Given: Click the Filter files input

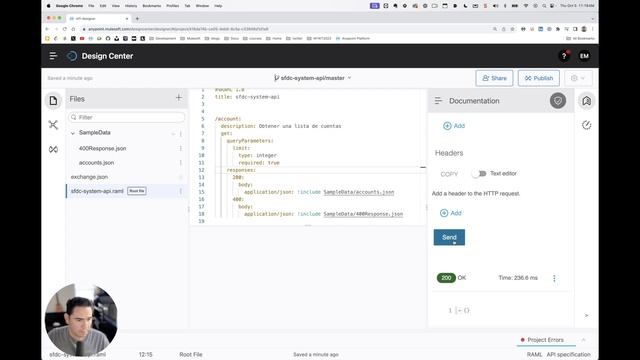Looking at the screenshot, I should (127, 117).
